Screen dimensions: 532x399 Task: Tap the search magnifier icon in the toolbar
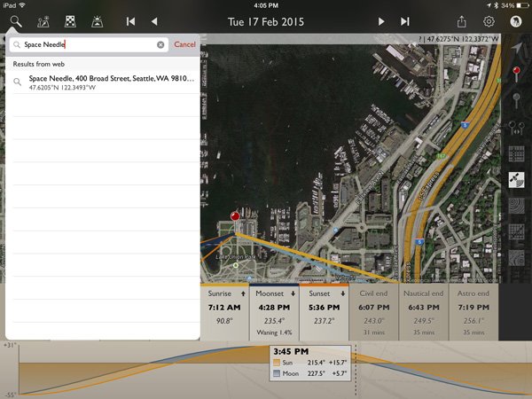(x=17, y=21)
